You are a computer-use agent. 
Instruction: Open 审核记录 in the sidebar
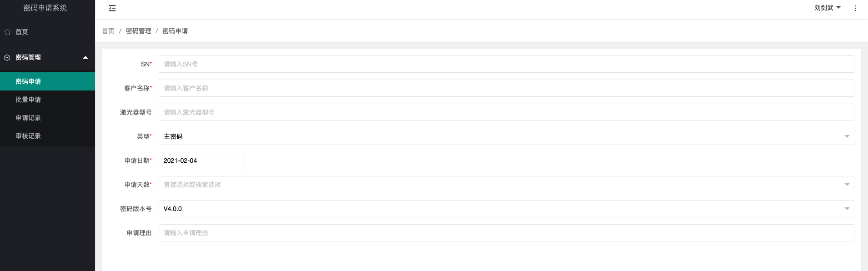click(28, 136)
